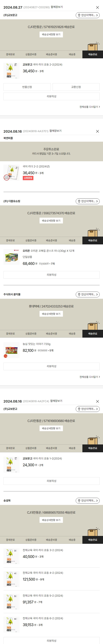Open the 오리온 꼬북칩 콘스프 product image

12,257
